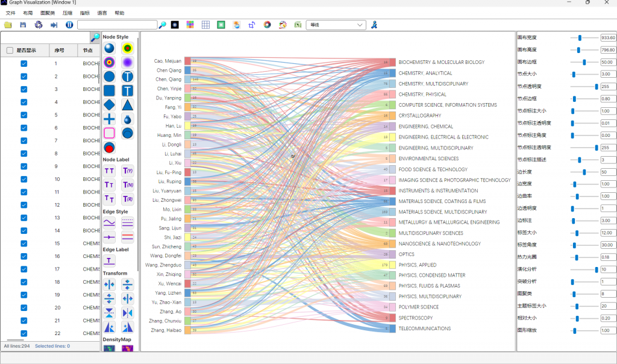Uncheck the checkbox for row 1
The image size is (617, 364).
24,63
